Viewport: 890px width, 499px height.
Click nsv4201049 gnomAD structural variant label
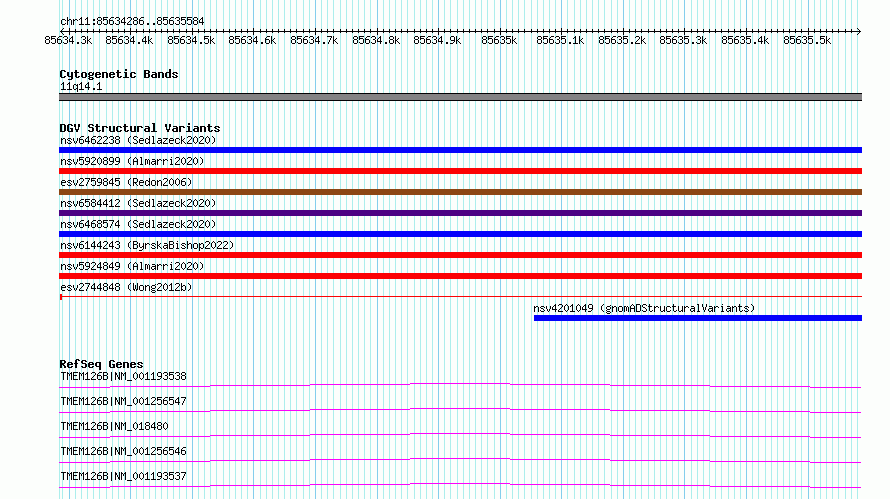point(644,308)
